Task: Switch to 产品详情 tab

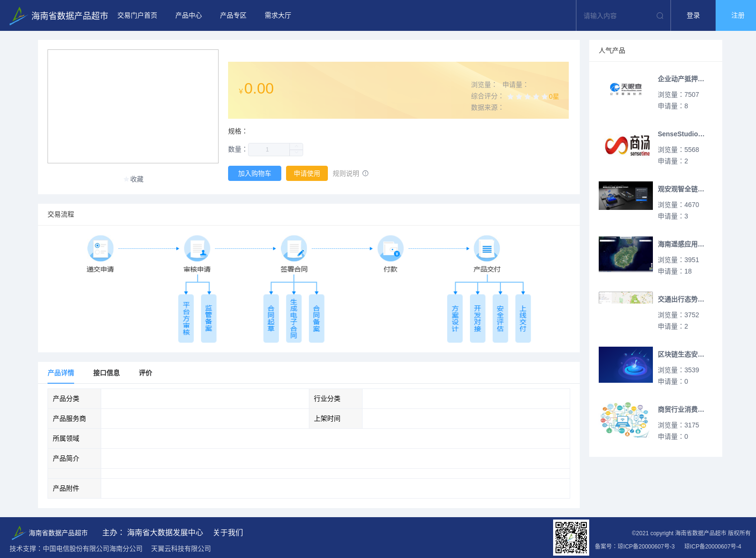Action: click(61, 373)
